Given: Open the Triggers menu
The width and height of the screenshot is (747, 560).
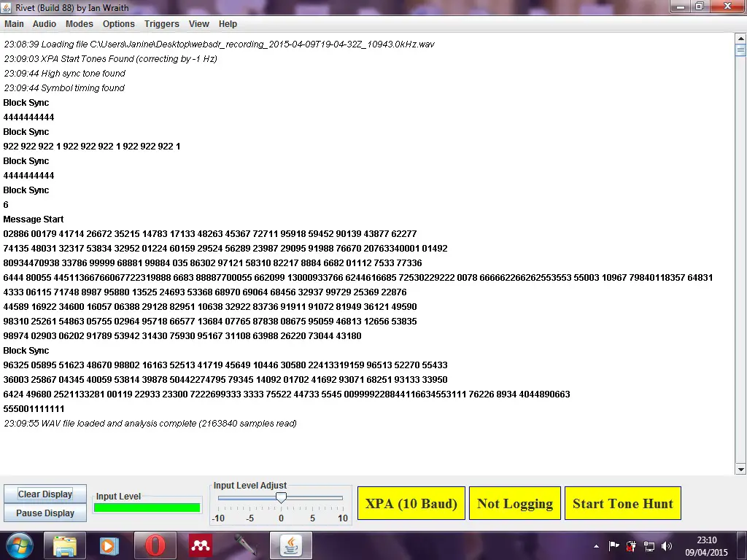Looking at the screenshot, I should [x=162, y=24].
